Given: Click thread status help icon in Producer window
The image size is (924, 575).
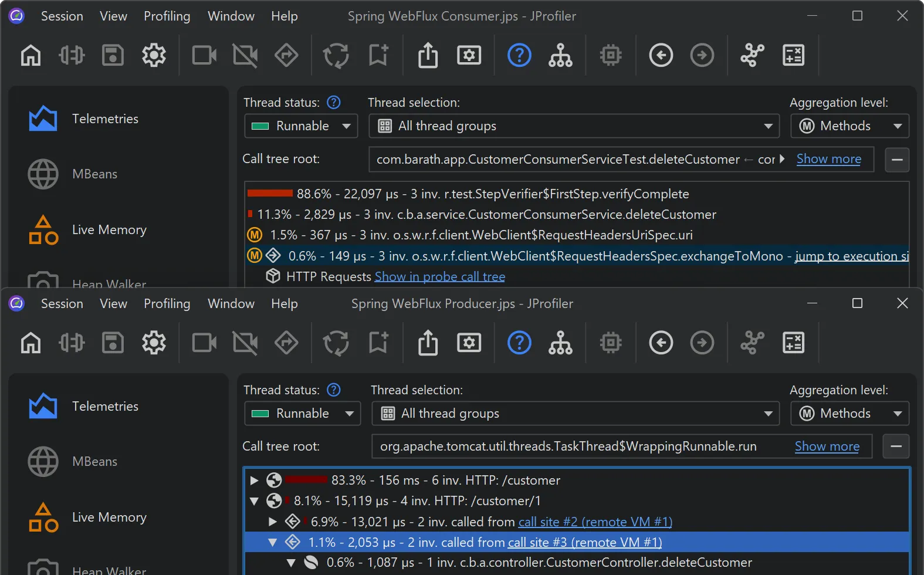Looking at the screenshot, I should (334, 390).
